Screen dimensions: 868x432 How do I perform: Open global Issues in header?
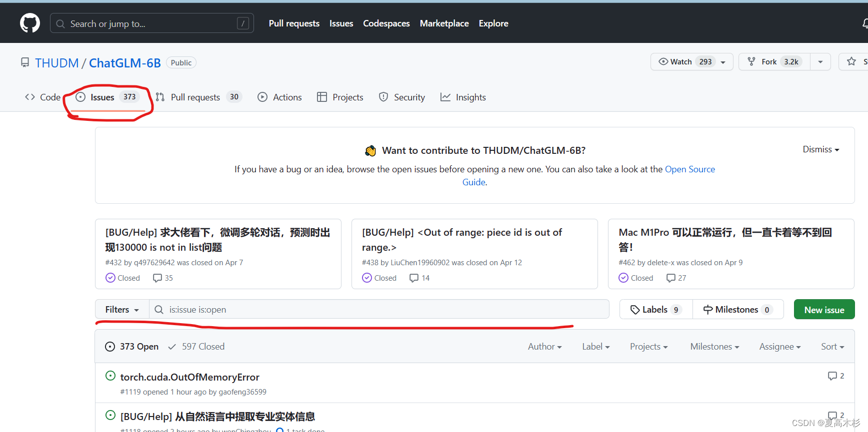pos(341,23)
